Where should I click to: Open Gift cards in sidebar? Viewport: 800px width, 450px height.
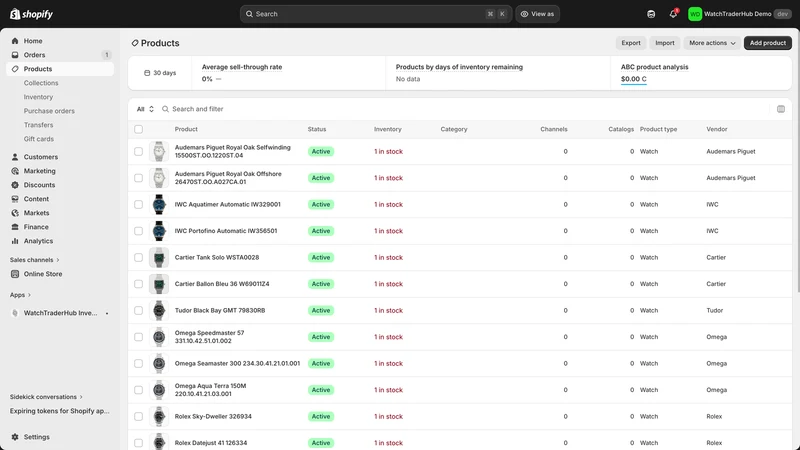click(x=39, y=139)
